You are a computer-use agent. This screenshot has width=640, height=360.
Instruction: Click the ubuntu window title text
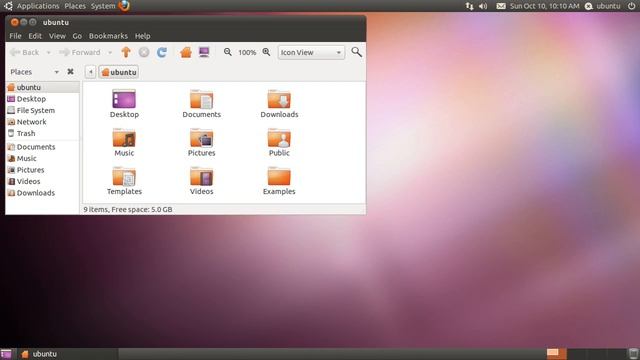pos(56,22)
